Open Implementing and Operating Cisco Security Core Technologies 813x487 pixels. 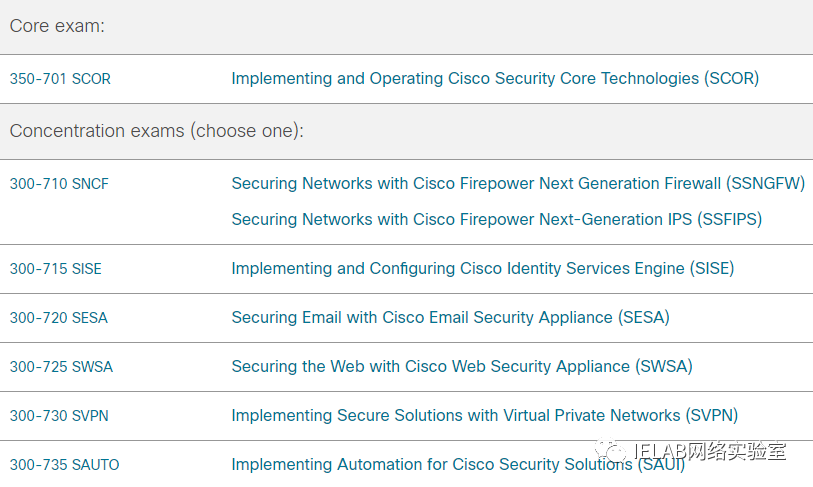point(495,78)
